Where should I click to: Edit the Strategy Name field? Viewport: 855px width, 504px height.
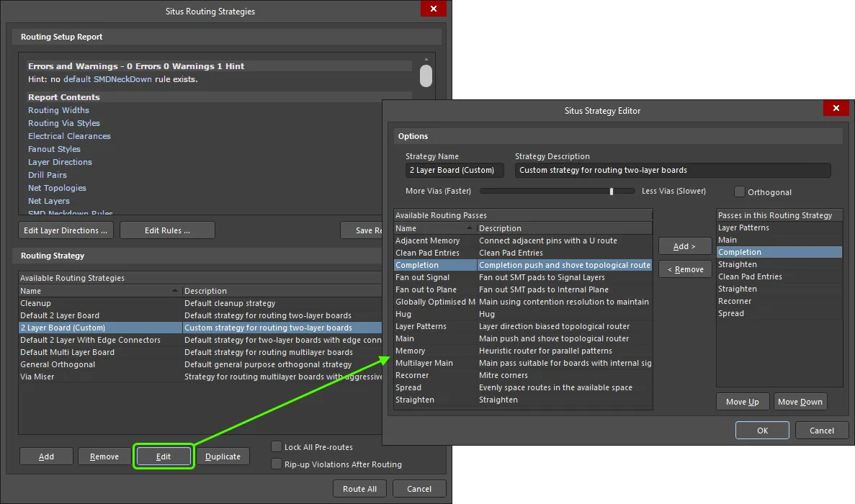click(x=454, y=170)
